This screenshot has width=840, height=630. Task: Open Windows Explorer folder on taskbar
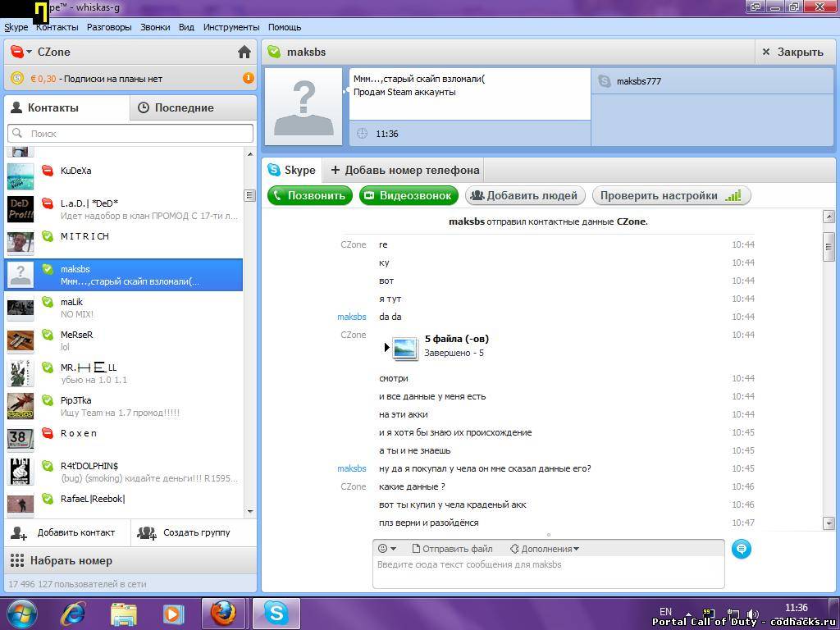tap(124, 614)
